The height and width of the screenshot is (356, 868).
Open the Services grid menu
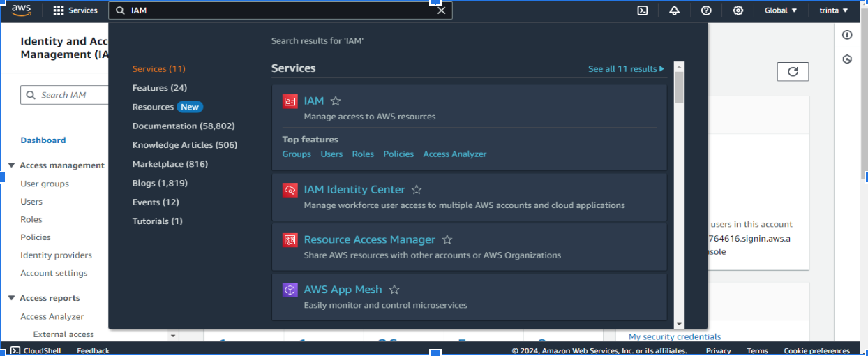click(x=75, y=10)
